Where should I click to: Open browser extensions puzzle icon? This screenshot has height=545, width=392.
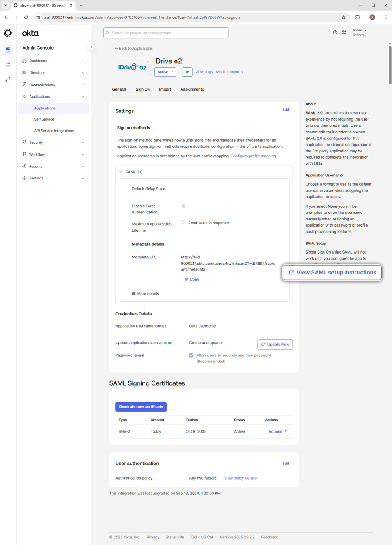pyautogui.click(x=358, y=17)
